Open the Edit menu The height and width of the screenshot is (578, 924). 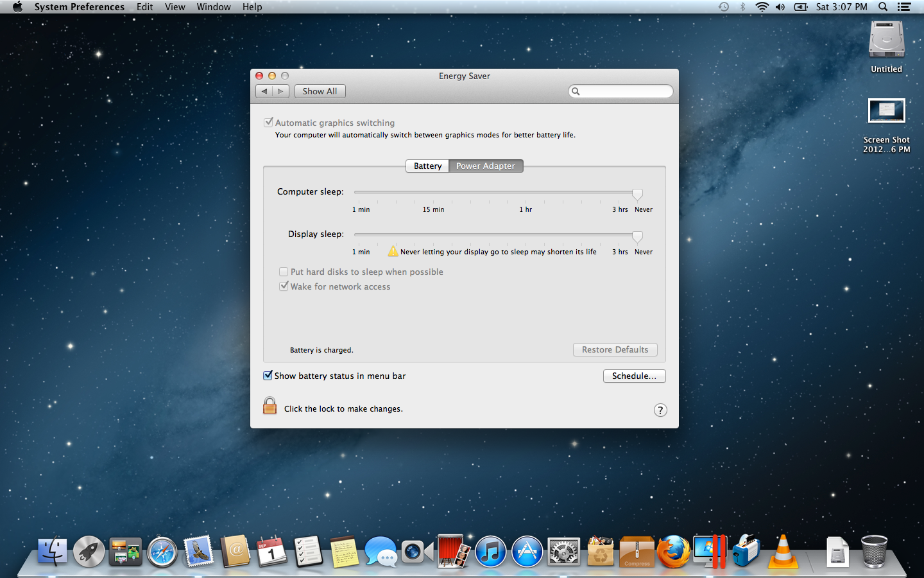(144, 7)
